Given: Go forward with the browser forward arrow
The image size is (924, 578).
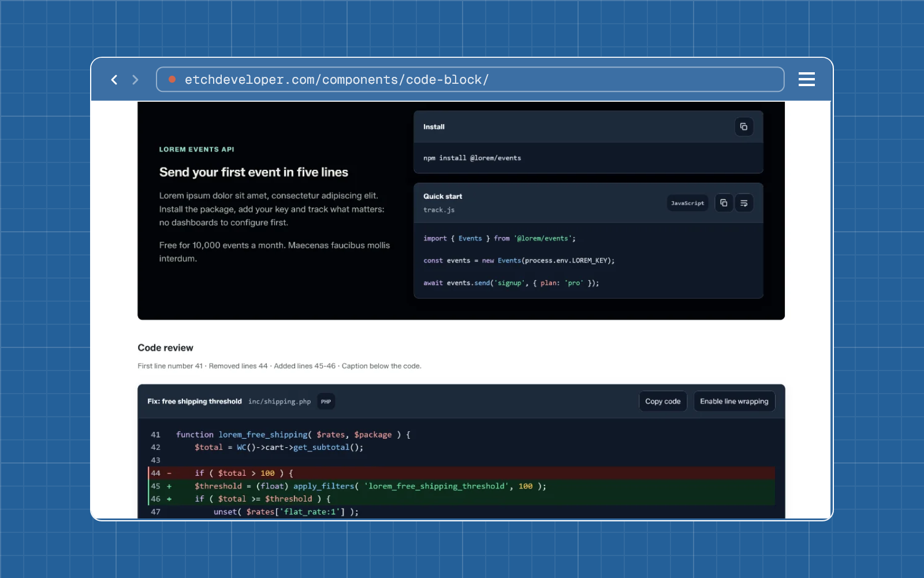Looking at the screenshot, I should (135, 80).
